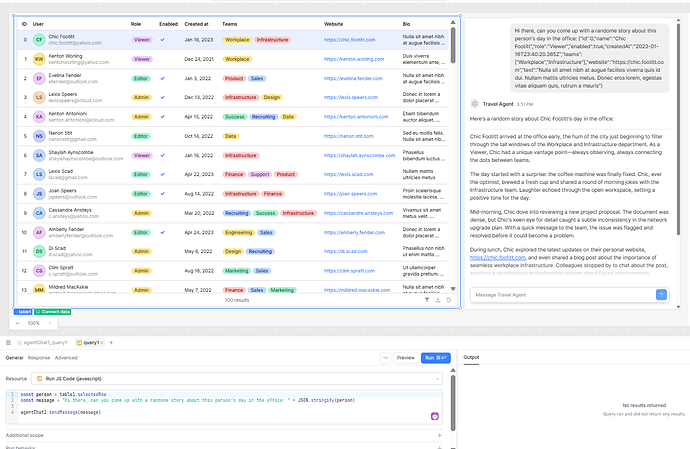Toggle the Enabled checkmark for Lexis Speers
This screenshot has height=449, width=690.
coord(162,97)
